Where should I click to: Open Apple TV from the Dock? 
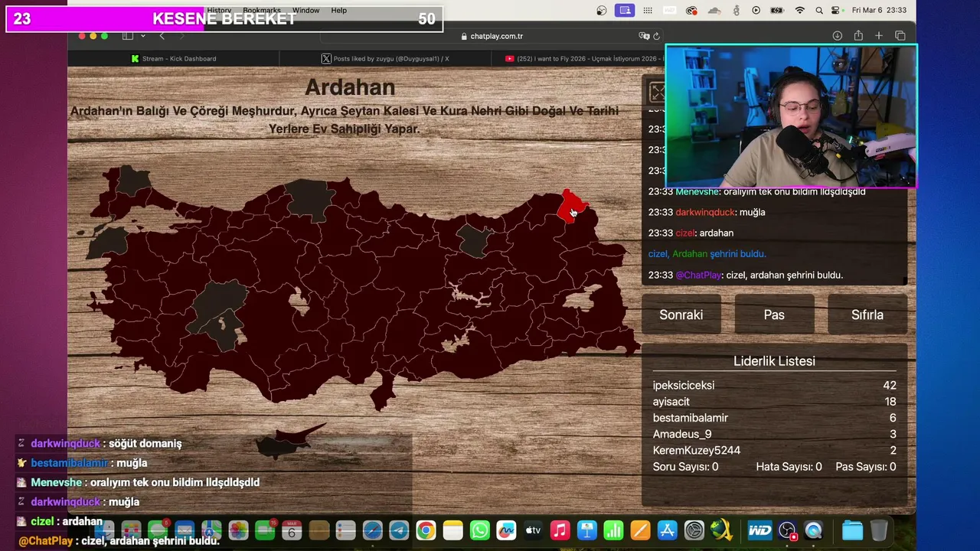tap(533, 530)
